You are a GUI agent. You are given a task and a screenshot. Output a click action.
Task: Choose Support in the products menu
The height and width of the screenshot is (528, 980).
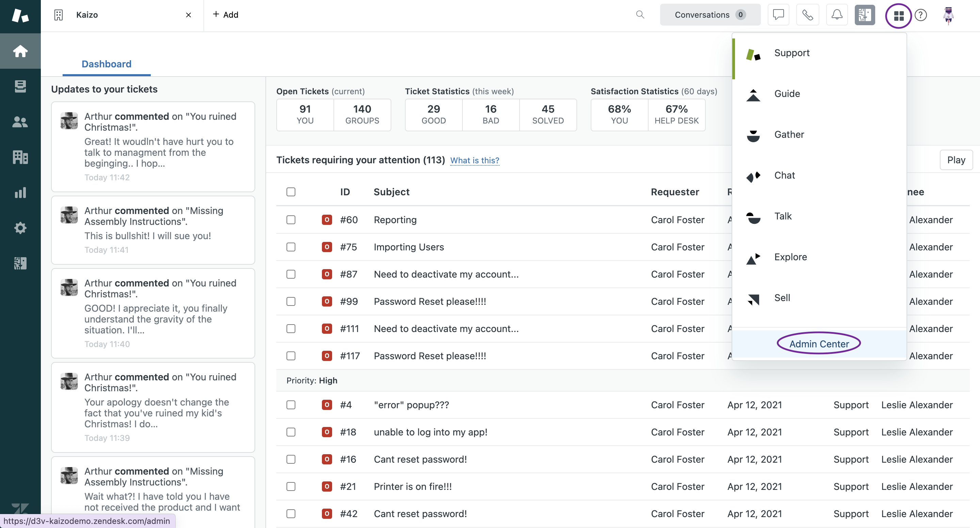(819, 53)
